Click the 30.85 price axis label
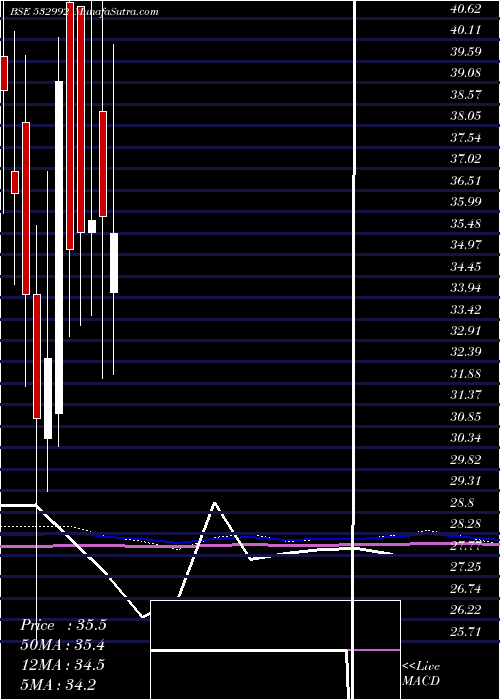The image size is (500, 700). coord(466,417)
